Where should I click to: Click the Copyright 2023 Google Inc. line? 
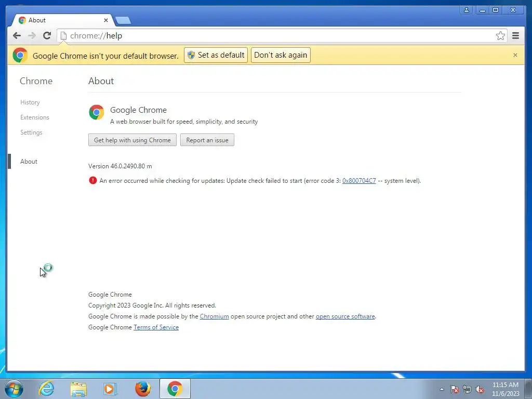coord(152,305)
